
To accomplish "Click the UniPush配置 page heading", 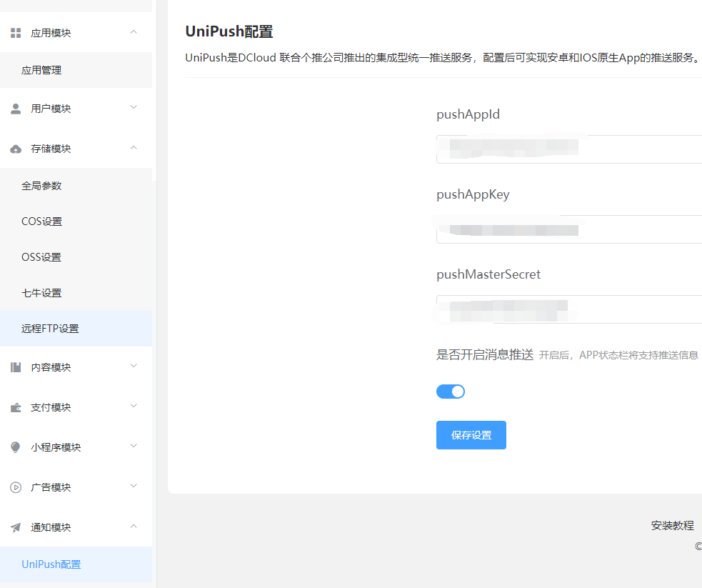I will pyautogui.click(x=229, y=31).
